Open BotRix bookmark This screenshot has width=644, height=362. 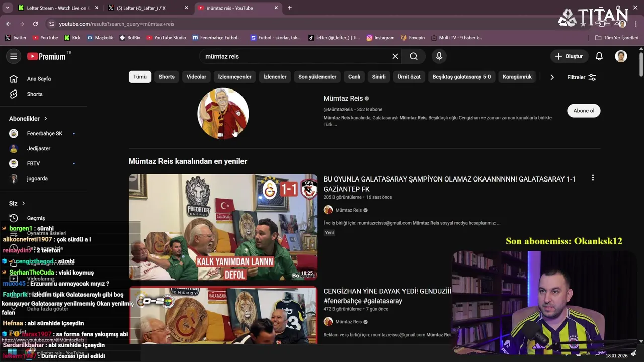click(x=130, y=38)
